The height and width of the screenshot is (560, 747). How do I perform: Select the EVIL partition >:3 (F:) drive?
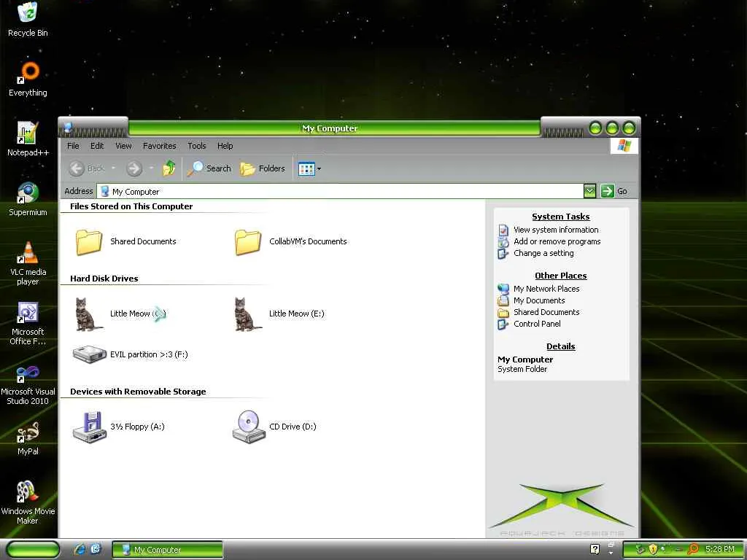130,354
